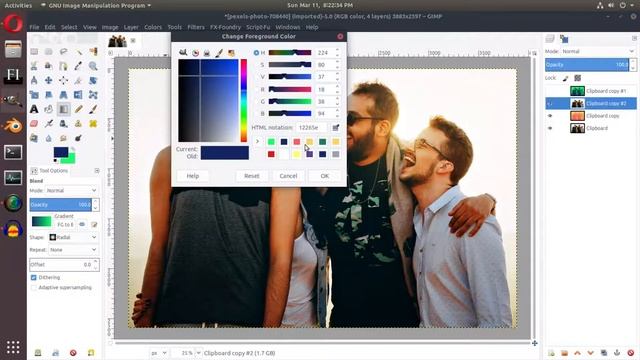Viewport: 640px width, 360px height.
Task: Select the Cage Transform tool
Action: (93, 95)
